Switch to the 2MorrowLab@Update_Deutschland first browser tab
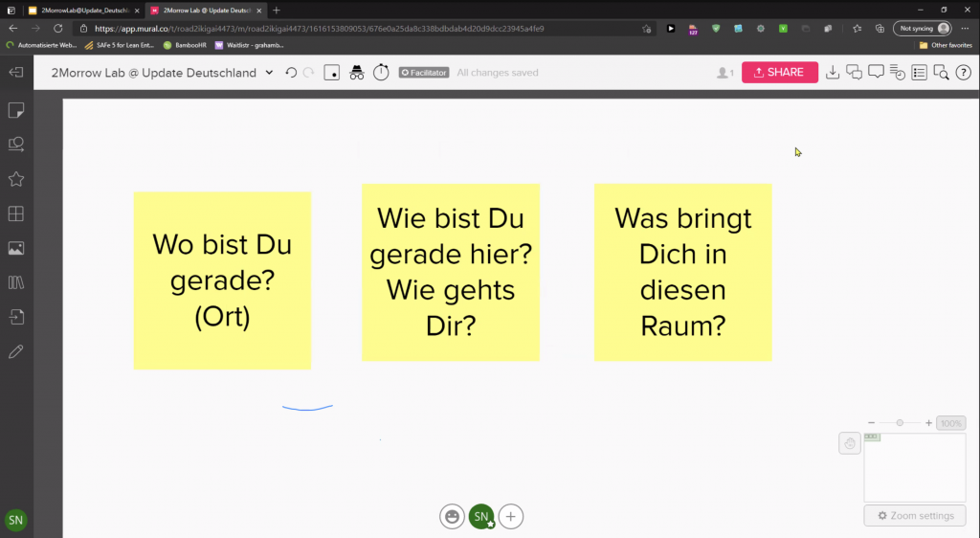980x538 pixels. [84, 10]
